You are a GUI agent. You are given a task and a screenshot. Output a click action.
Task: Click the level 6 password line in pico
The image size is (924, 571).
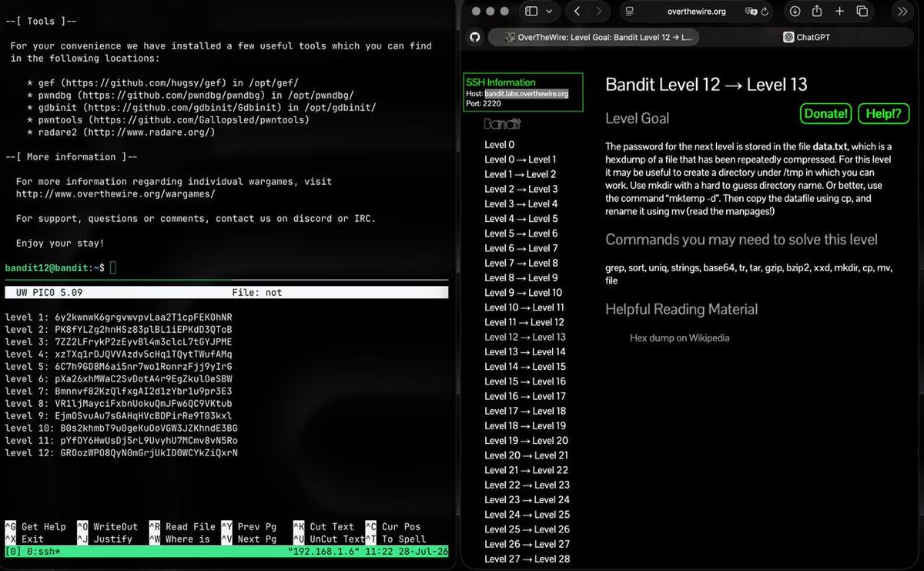119,378
